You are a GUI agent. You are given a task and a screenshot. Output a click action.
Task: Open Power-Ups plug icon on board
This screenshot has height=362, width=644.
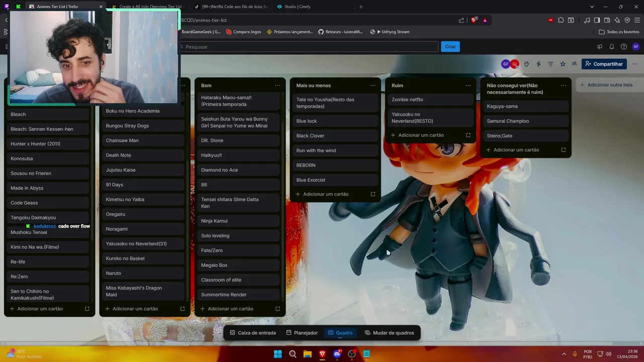point(527,64)
